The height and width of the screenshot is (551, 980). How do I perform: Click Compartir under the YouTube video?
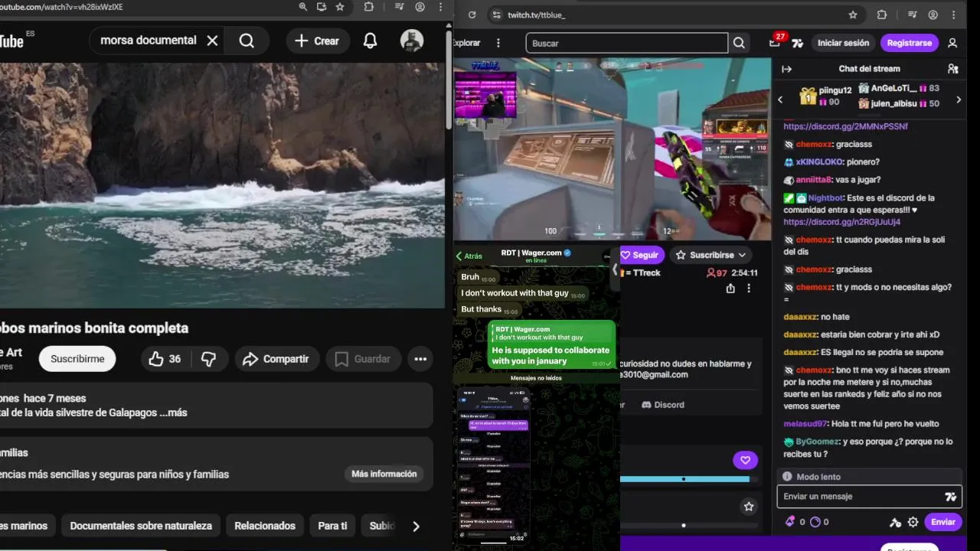(276, 359)
